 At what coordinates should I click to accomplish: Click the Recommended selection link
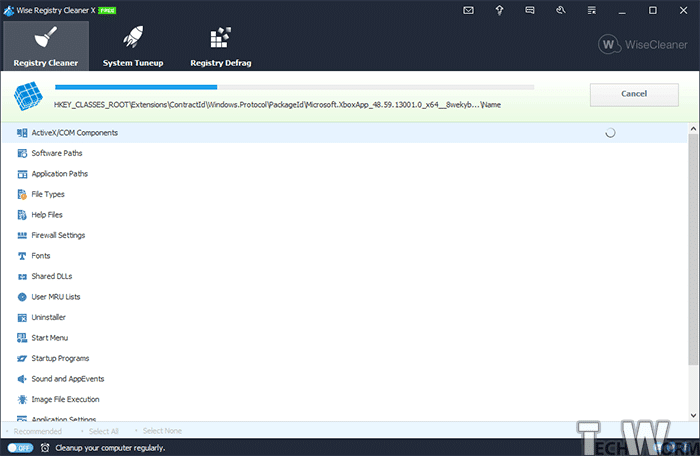(38, 431)
